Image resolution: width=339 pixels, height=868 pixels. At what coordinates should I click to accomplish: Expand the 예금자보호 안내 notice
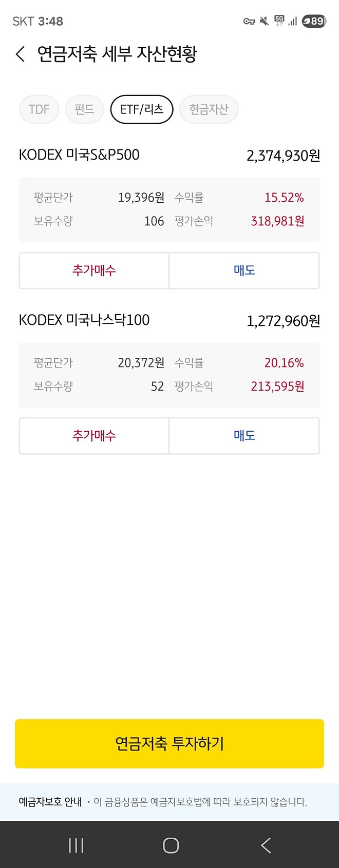pyautogui.click(x=51, y=801)
